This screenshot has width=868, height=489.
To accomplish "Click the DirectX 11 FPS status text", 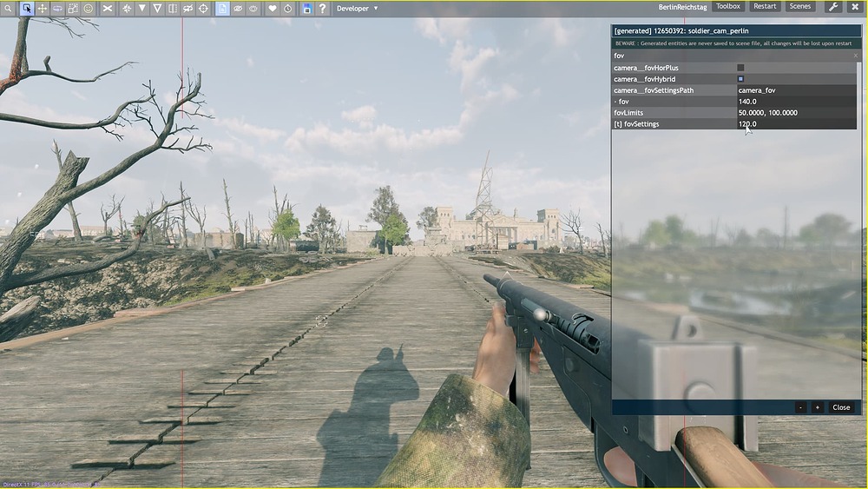I will tap(51, 485).
